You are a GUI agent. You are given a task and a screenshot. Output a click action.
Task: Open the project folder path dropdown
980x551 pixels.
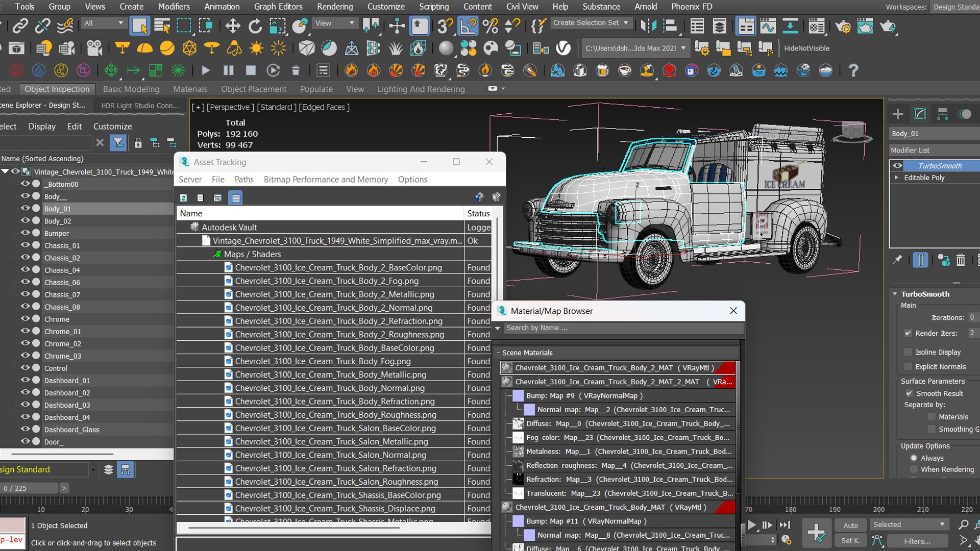[635, 48]
